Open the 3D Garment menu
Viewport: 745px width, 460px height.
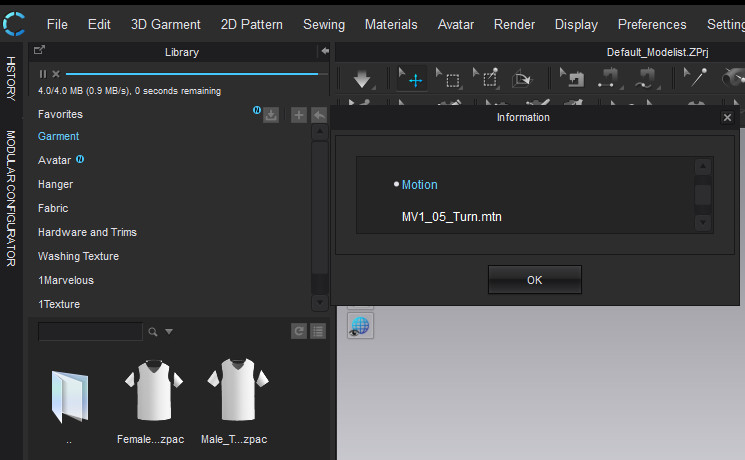point(166,24)
